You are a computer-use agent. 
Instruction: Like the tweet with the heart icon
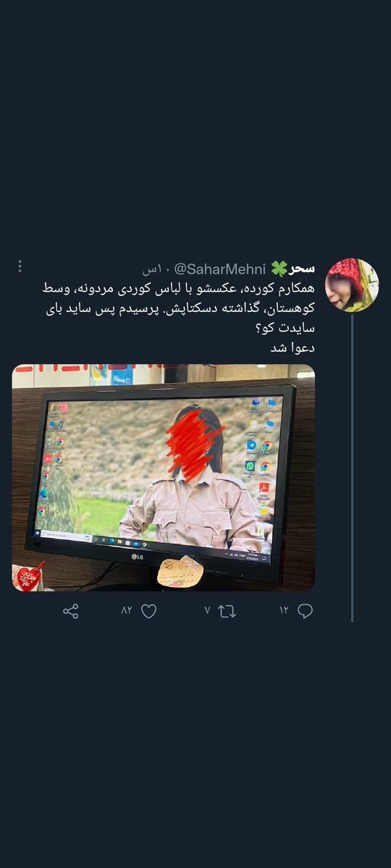click(x=148, y=611)
